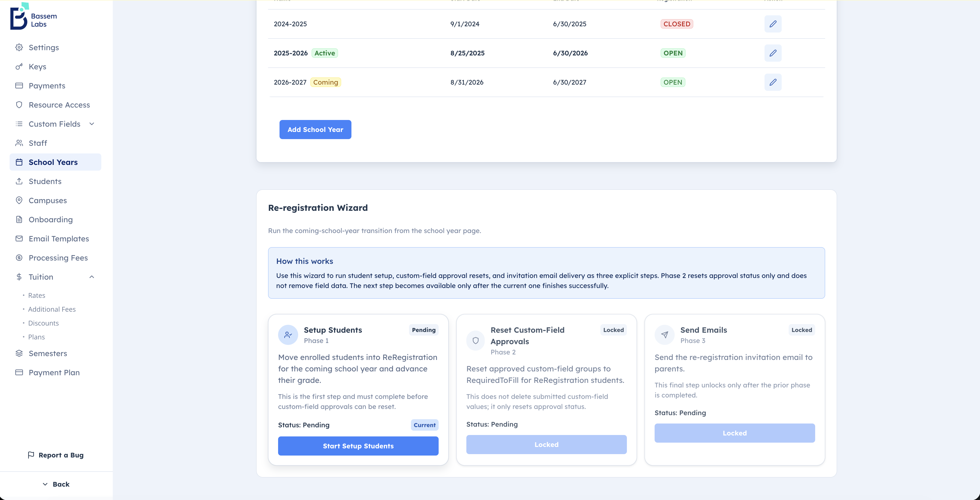Click the Bassem Labs logo
Viewport: 980px width, 500px height.
[x=33, y=16]
